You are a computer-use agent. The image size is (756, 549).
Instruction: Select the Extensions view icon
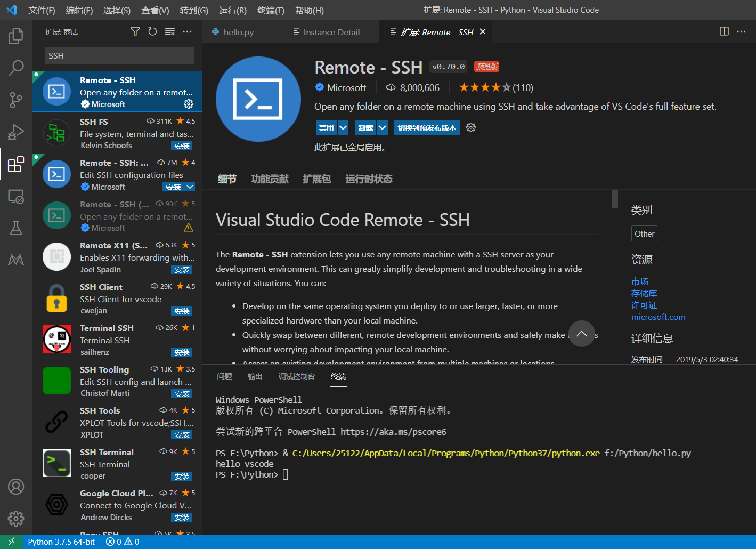16,164
